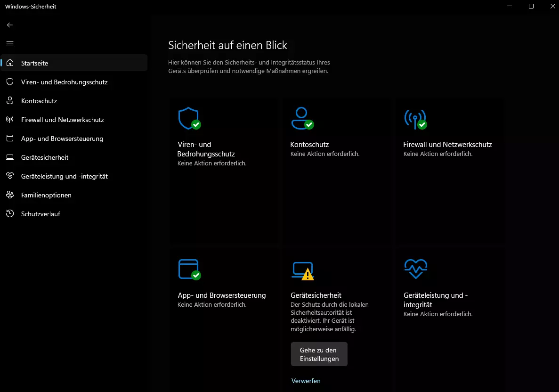
Task: Minimize the Windows-Sicherheit window
Action: pyautogui.click(x=510, y=6)
